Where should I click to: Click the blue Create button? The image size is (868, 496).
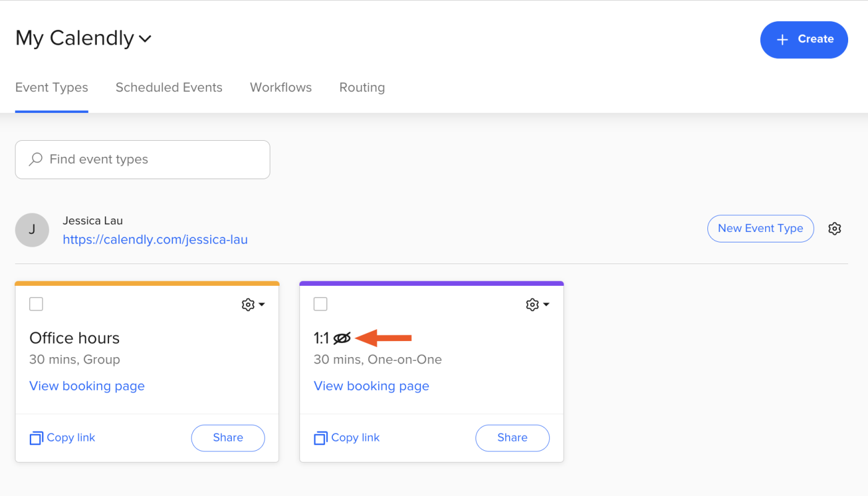point(804,40)
